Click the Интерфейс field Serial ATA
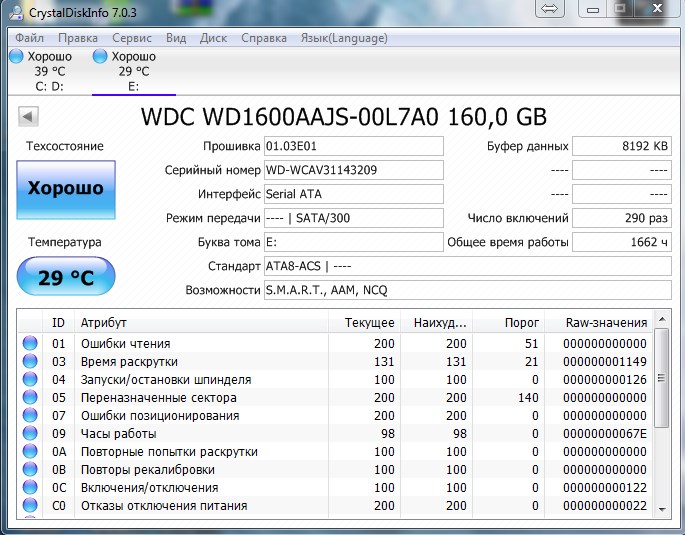 click(x=354, y=194)
